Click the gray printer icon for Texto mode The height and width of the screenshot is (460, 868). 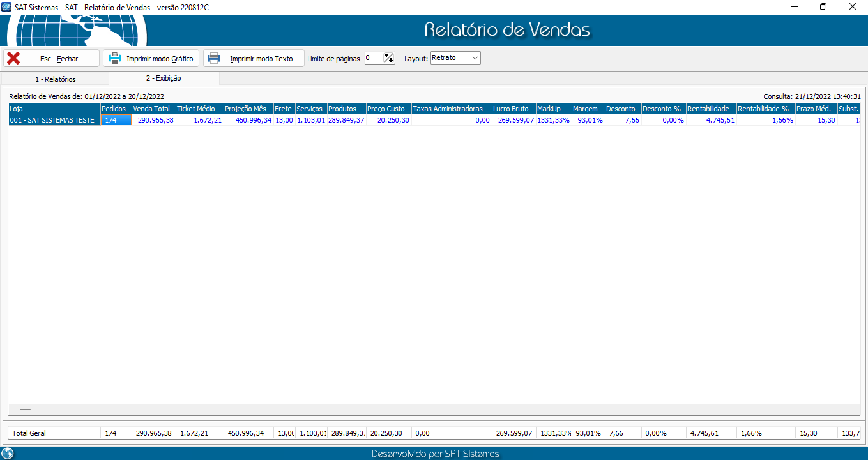pos(215,58)
